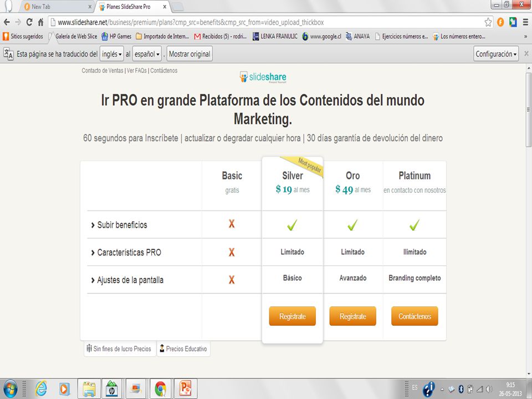Image resolution: width=532 pixels, height=399 pixels.
Task: Open the Precios Educativo tab
Action: tap(183, 349)
